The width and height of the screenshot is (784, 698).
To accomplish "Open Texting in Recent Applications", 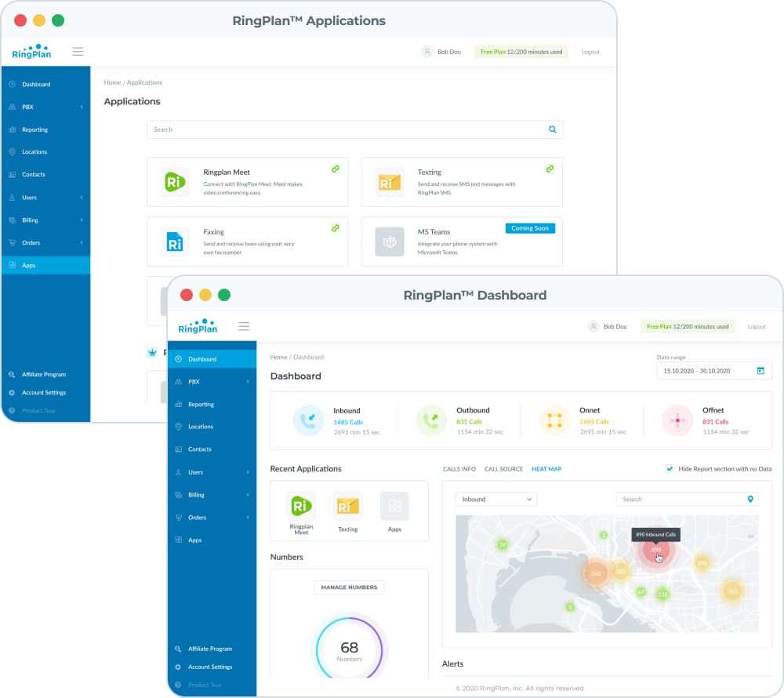I will click(347, 507).
